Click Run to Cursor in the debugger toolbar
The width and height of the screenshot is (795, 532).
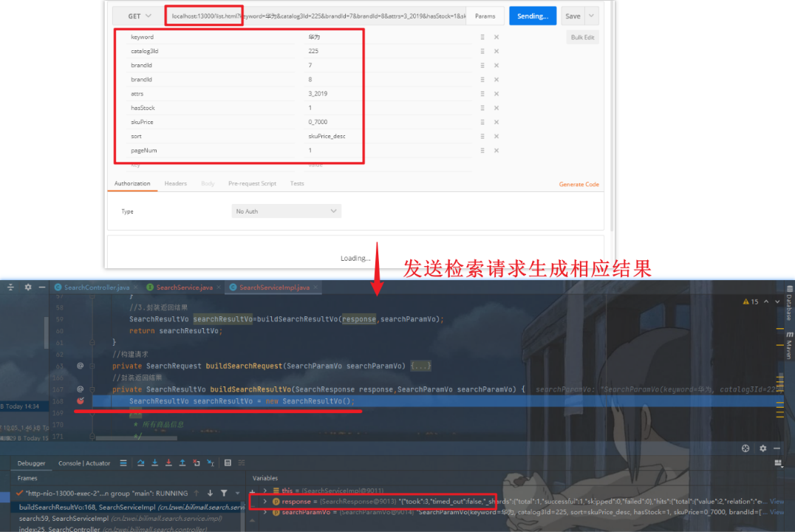click(x=211, y=463)
